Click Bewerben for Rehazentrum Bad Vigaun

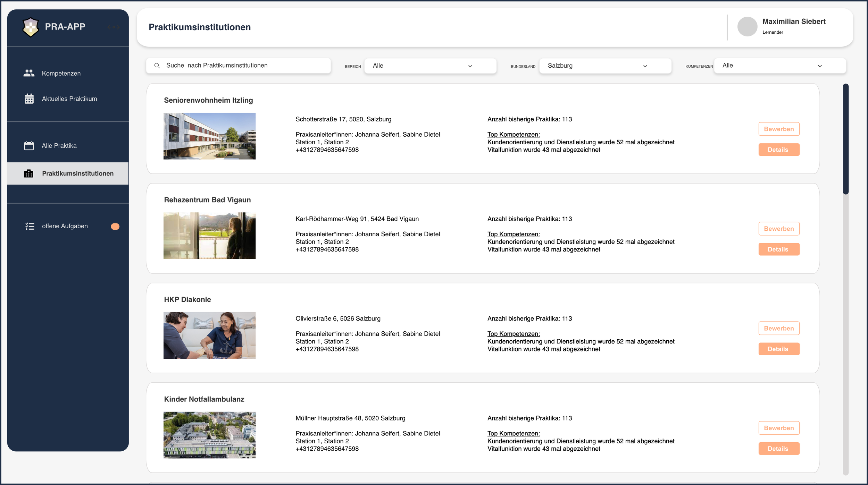779,229
